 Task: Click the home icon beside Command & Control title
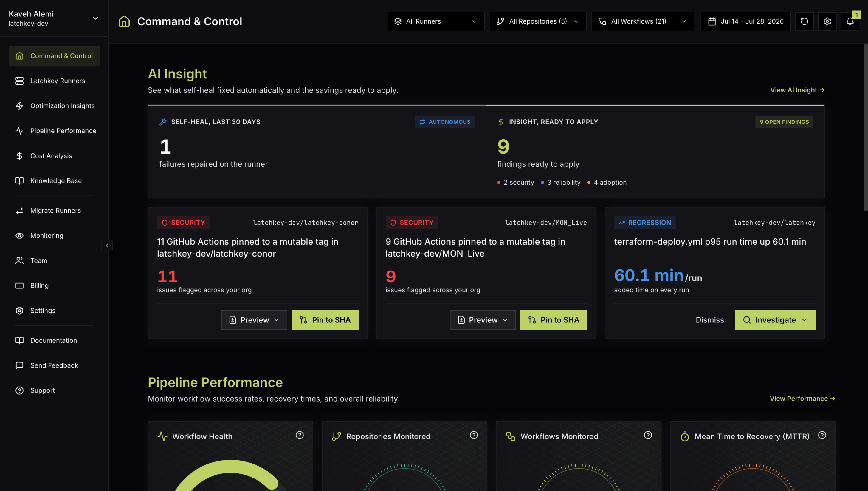coord(124,21)
